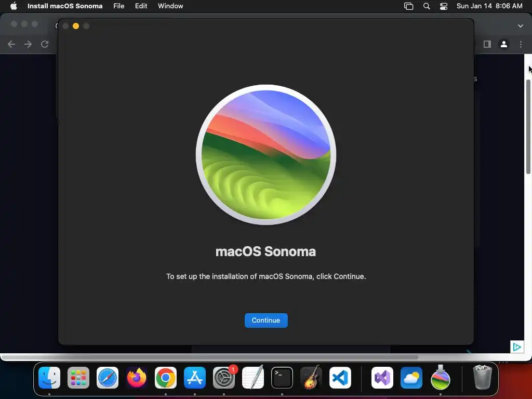The height and width of the screenshot is (399, 532).
Task: Open the File menu
Action: coord(119,6)
